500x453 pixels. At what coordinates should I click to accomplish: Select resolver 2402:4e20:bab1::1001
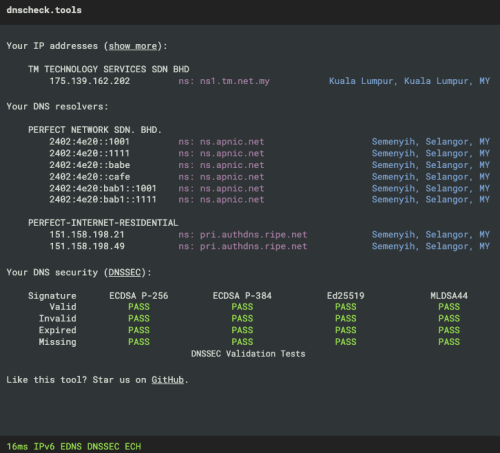click(103, 188)
